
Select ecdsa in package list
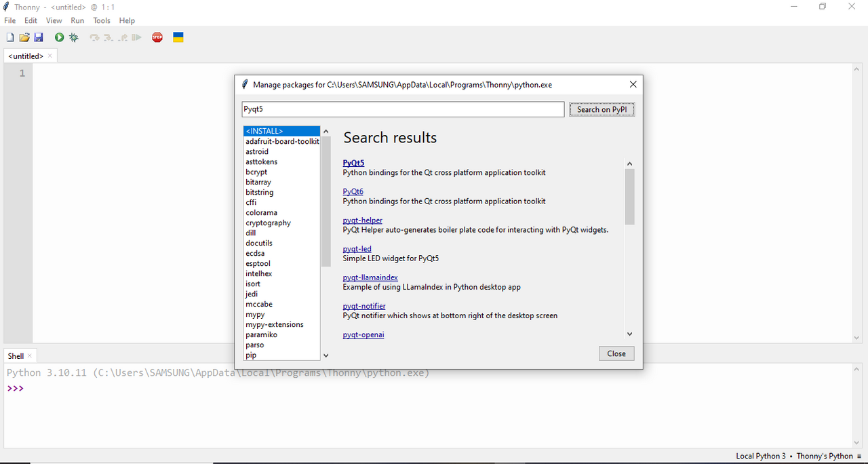click(x=281, y=253)
